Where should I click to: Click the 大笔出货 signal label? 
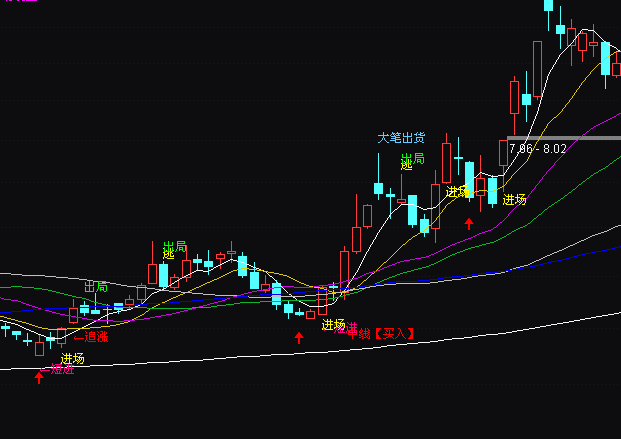(401, 138)
